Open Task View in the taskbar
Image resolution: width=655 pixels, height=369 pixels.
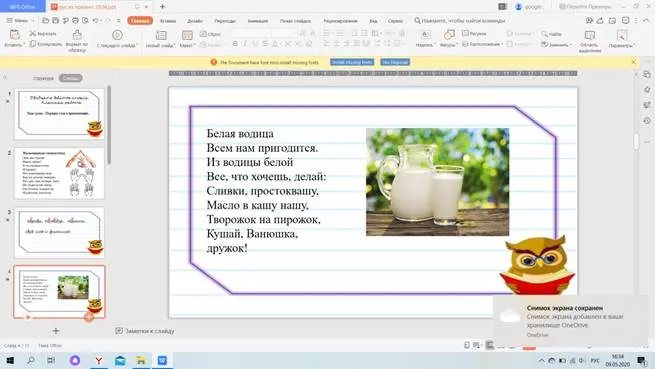(x=51, y=360)
